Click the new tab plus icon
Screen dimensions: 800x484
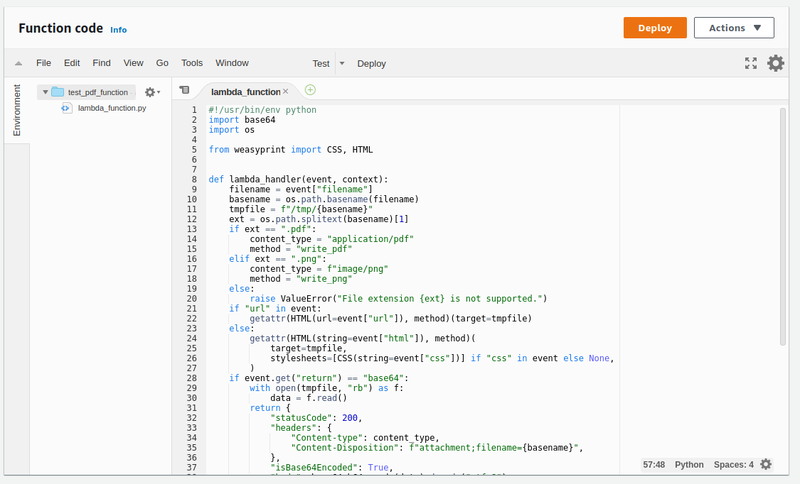310,90
